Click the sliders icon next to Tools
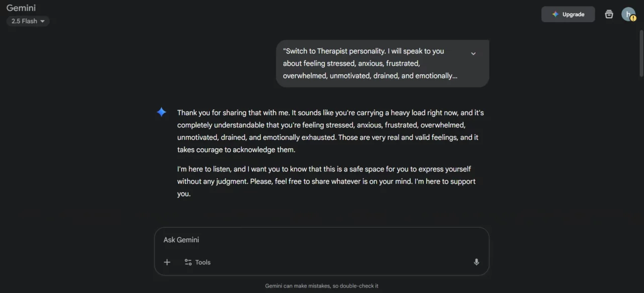644x293 pixels. [x=188, y=262]
